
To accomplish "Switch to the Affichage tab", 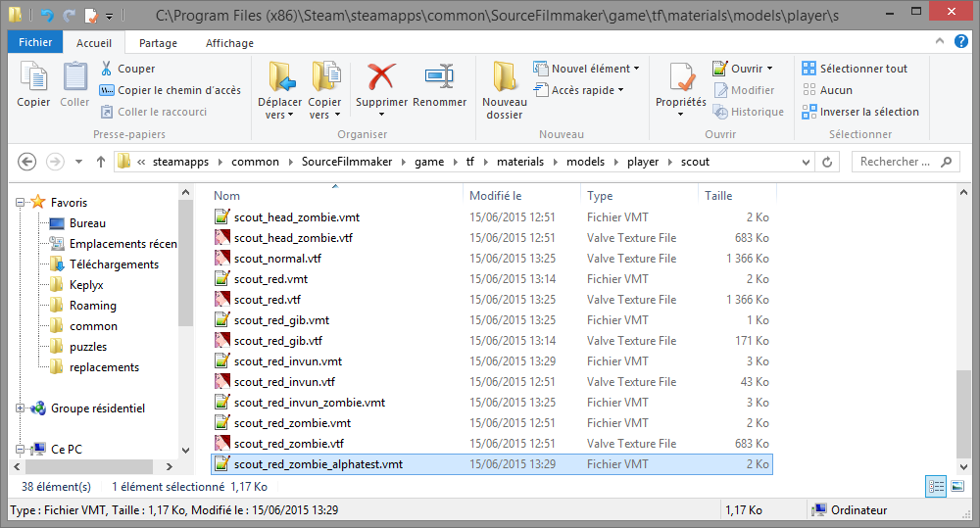I will coord(229,43).
